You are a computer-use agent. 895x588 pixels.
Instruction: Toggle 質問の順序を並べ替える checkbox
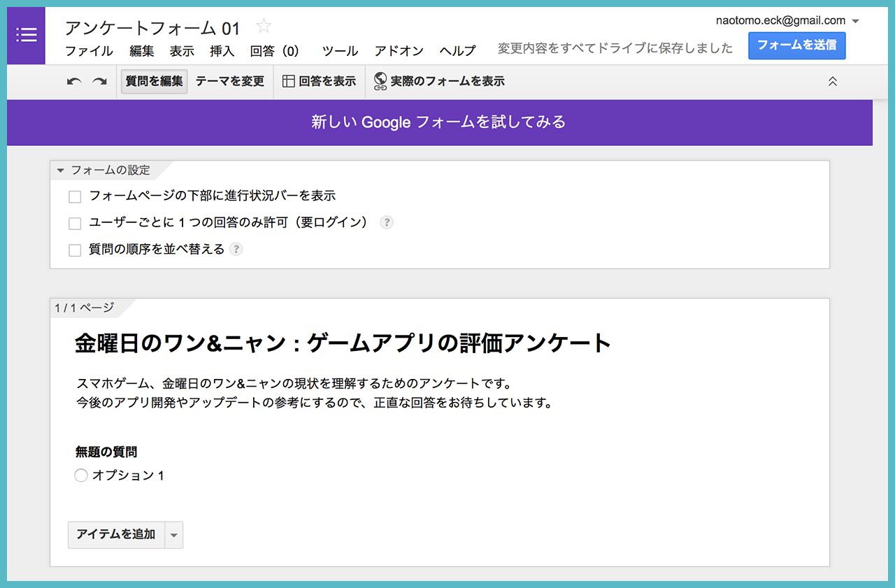75,250
